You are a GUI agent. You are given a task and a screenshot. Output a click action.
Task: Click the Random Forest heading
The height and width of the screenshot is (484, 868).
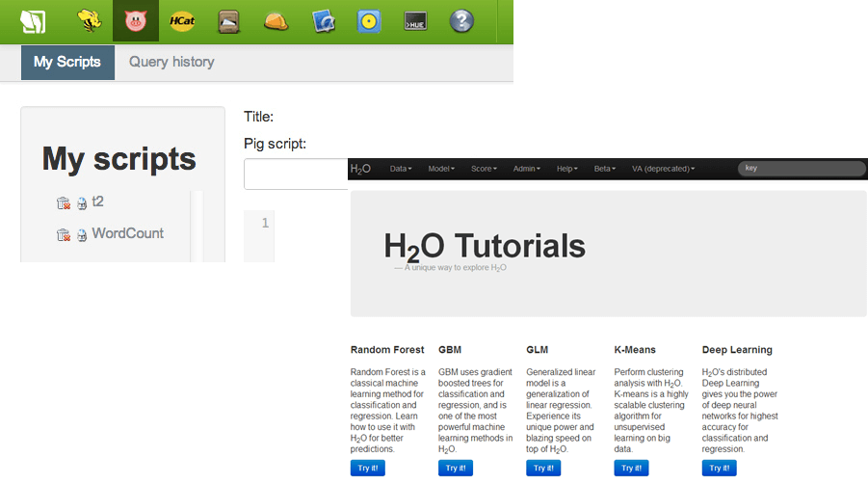(x=387, y=350)
